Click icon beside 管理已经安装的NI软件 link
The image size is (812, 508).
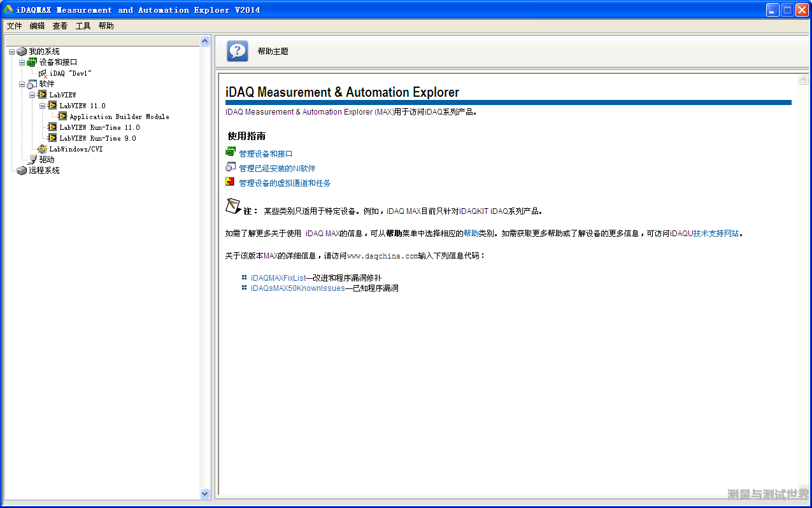tap(231, 167)
